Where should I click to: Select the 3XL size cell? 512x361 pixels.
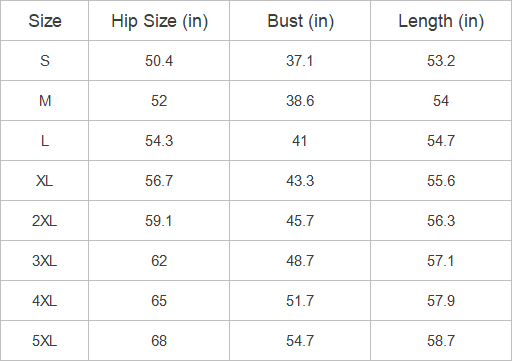tap(45, 261)
